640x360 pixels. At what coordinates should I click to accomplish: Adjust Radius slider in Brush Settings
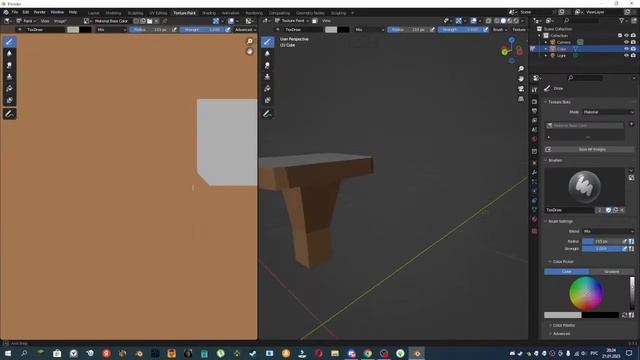[601, 241]
